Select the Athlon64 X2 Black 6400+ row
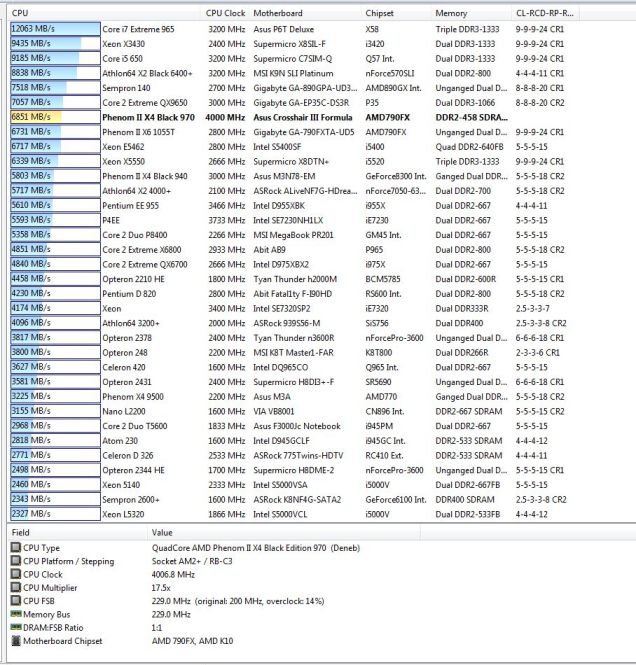This screenshot has height=665, width=636. pos(295,73)
